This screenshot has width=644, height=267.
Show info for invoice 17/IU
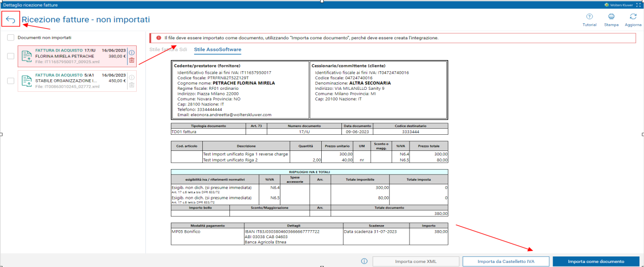[132, 52]
